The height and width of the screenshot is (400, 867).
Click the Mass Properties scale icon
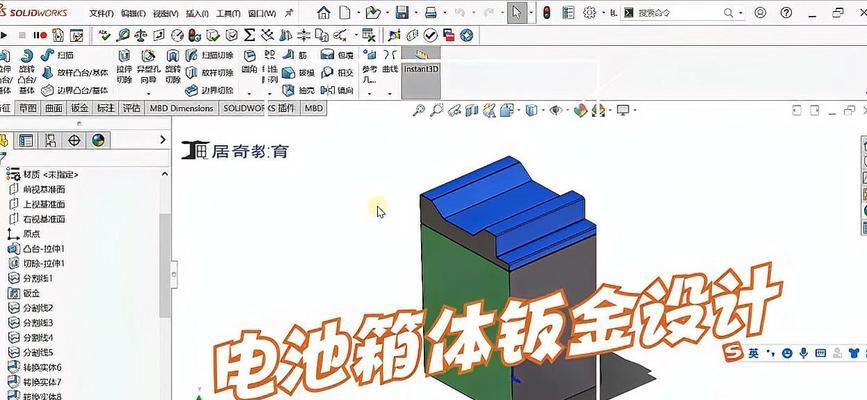(x=141, y=36)
